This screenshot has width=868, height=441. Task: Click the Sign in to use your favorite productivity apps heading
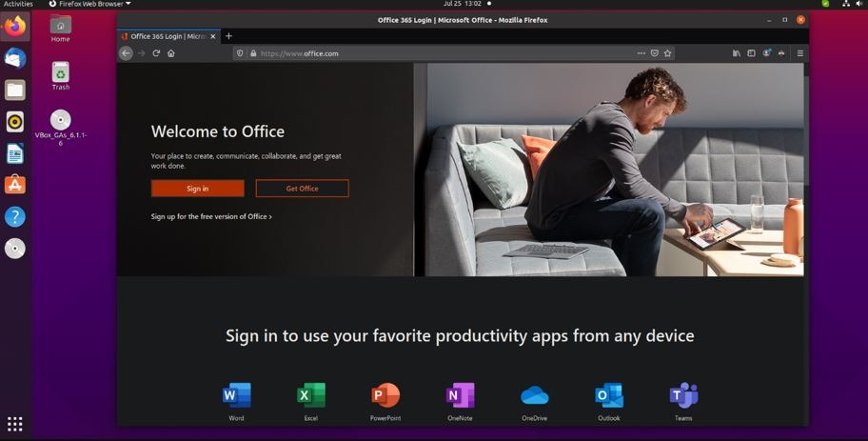pyautogui.click(x=460, y=335)
